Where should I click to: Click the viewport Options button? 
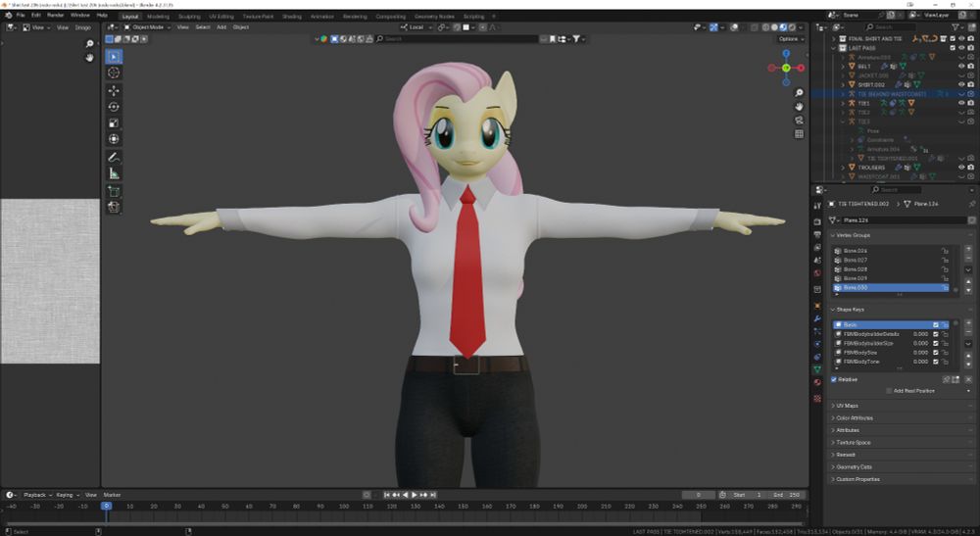coord(791,39)
